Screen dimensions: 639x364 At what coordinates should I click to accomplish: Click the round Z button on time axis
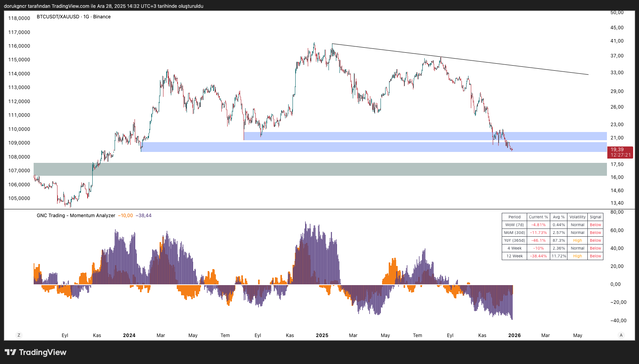pyautogui.click(x=19, y=335)
